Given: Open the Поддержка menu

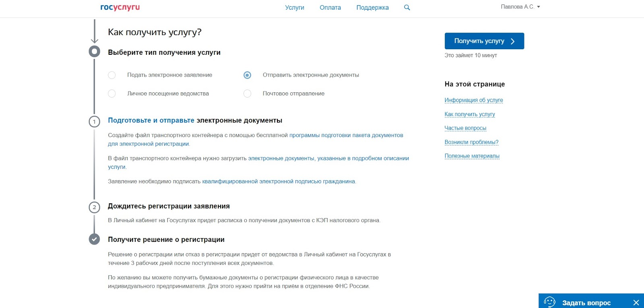Looking at the screenshot, I should click(x=372, y=7).
